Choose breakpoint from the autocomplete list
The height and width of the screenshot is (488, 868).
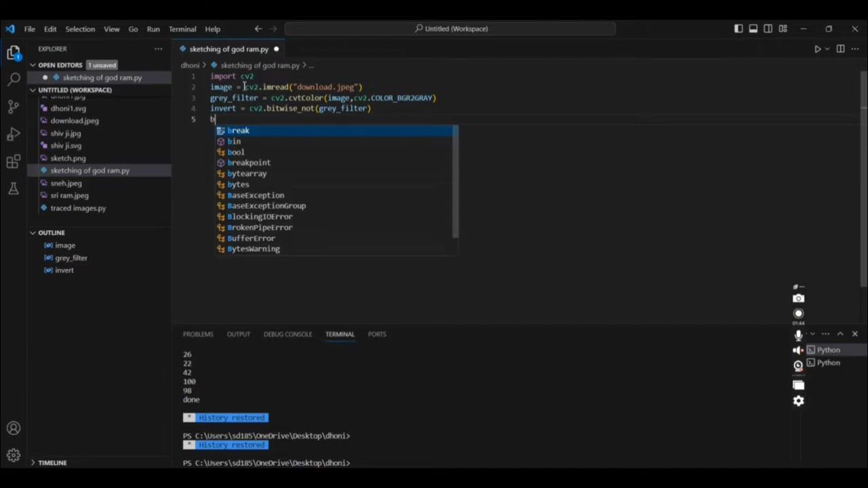333,163
